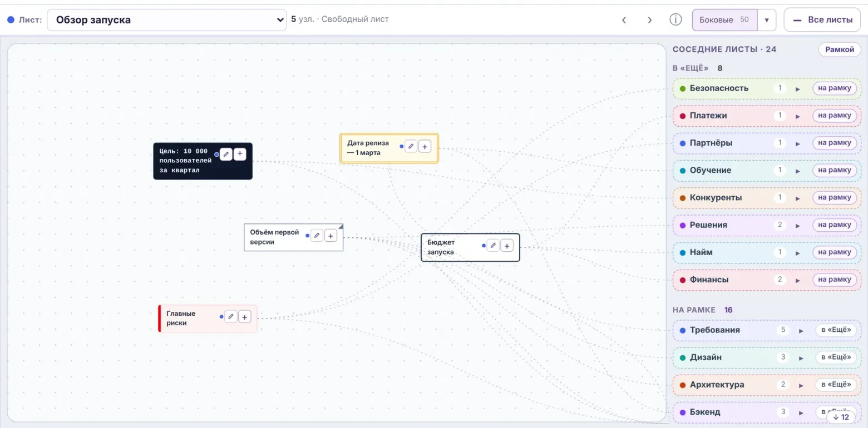
Task: Select the «Главные риски» node text
Action: click(x=181, y=318)
